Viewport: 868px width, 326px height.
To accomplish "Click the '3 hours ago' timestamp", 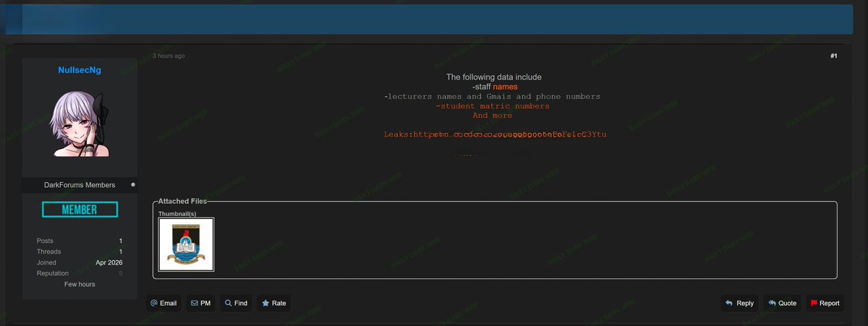I will [169, 56].
